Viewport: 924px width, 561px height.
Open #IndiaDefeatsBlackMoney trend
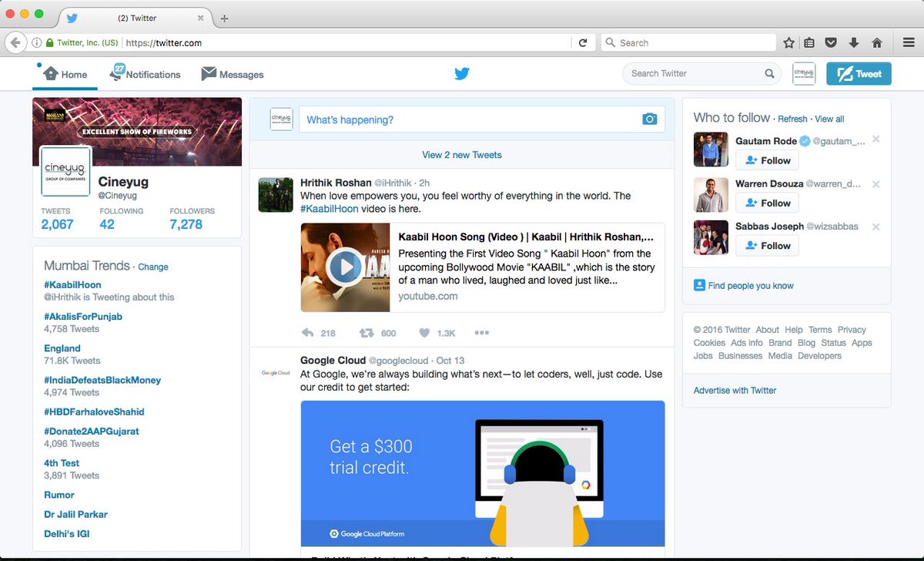click(x=102, y=380)
